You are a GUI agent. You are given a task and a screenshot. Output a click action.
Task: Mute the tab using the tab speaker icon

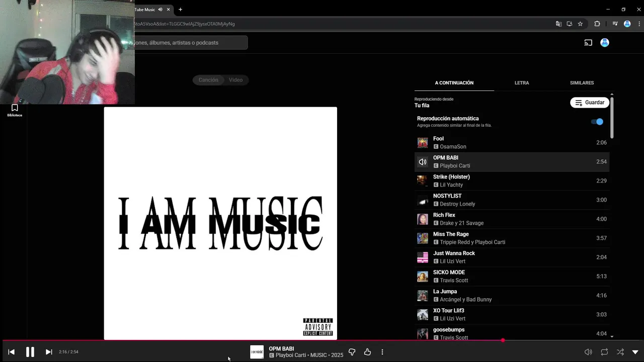pos(160,10)
